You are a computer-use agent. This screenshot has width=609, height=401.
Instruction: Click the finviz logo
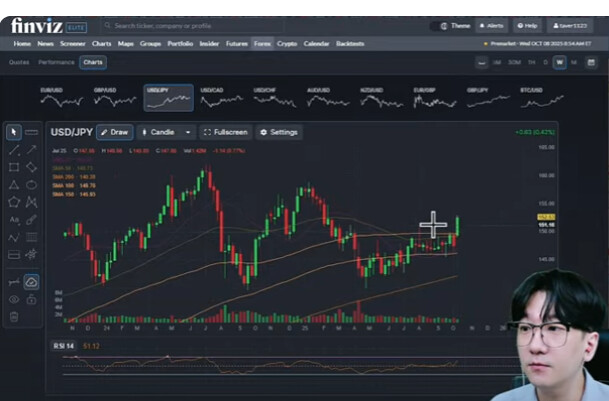37,26
